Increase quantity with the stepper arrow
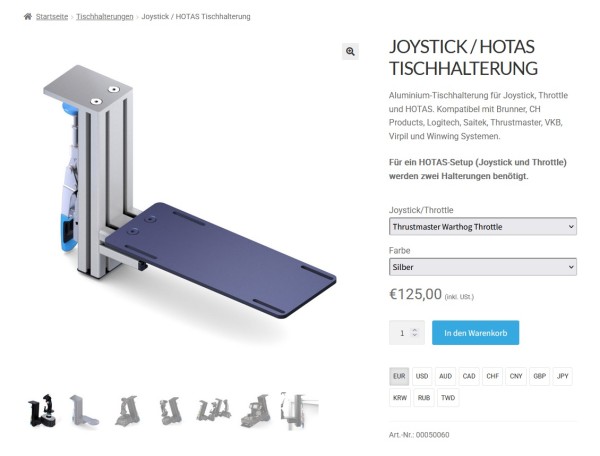The width and height of the screenshot is (600, 456). coord(415,330)
